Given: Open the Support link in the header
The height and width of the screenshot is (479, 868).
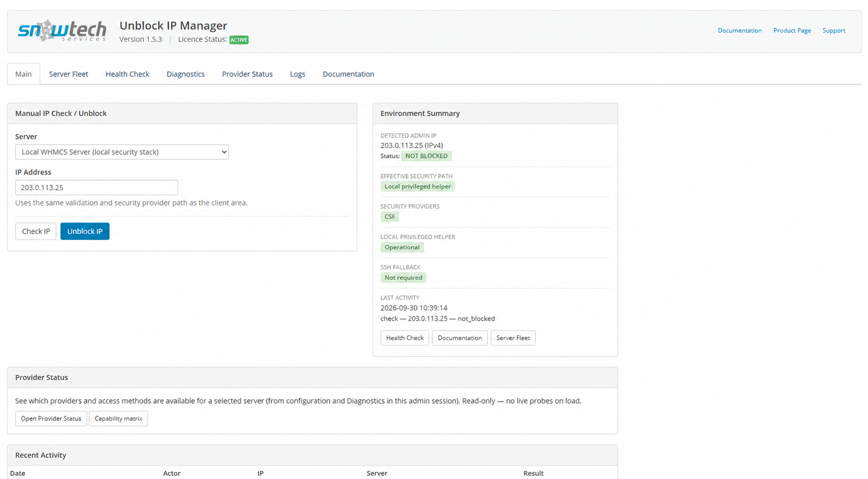Looking at the screenshot, I should click(x=834, y=30).
